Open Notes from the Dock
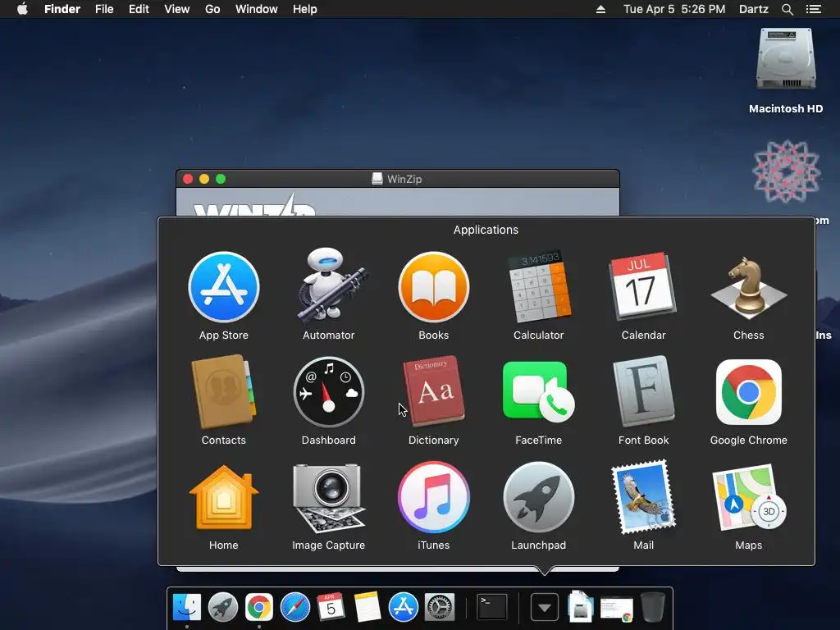This screenshot has width=840, height=630. pos(367,608)
